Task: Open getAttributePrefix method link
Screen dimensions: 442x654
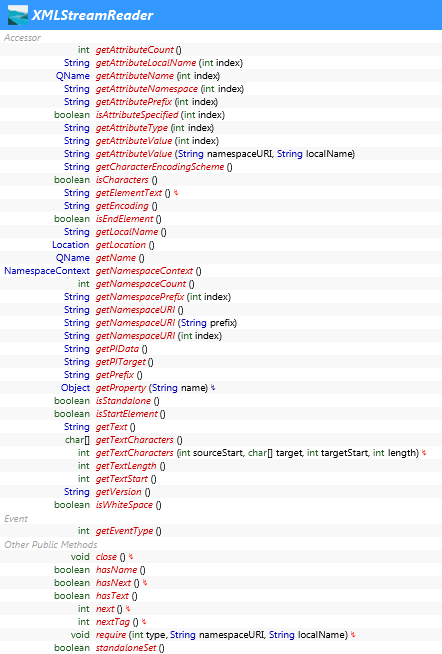Action: coord(134,102)
